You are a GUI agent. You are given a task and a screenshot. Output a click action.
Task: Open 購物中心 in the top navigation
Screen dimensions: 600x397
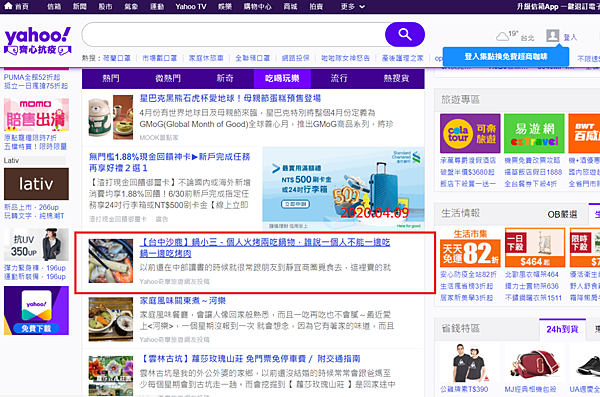tap(258, 7)
